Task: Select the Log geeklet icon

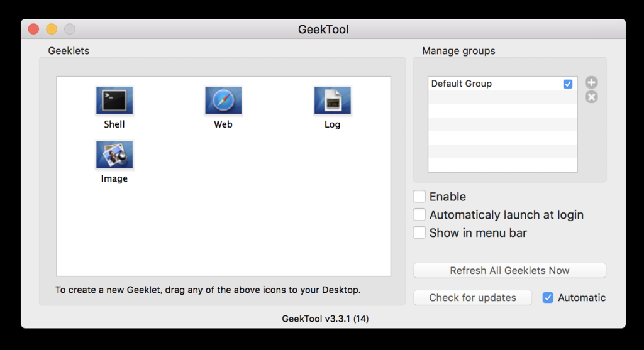Action: pyautogui.click(x=332, y=100)
